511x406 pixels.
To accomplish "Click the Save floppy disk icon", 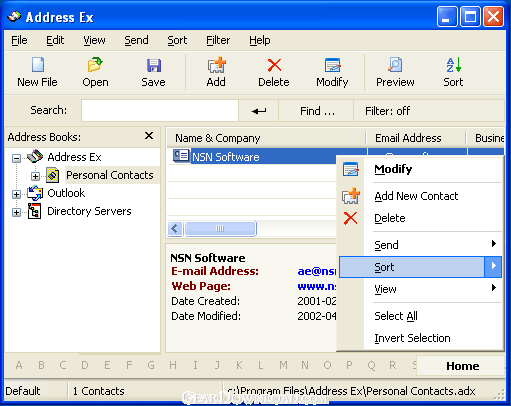I will (154, 66).
